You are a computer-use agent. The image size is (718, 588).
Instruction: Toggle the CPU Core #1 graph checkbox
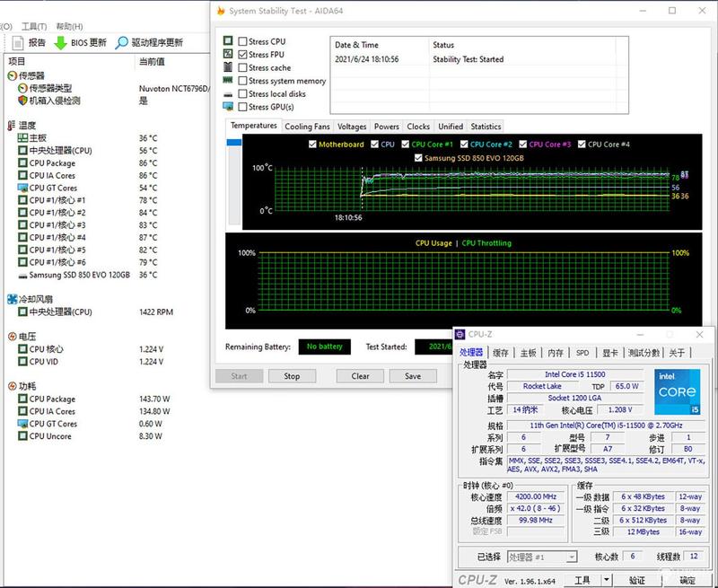(x=406, y=145)
